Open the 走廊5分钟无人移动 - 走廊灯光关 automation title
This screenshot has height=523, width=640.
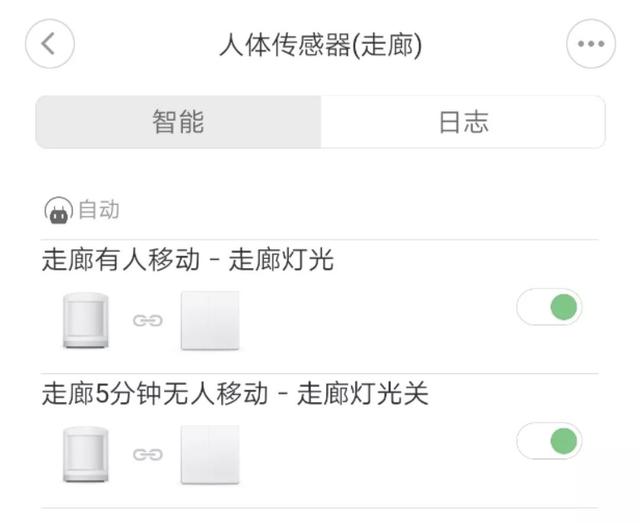click(235, 394)
